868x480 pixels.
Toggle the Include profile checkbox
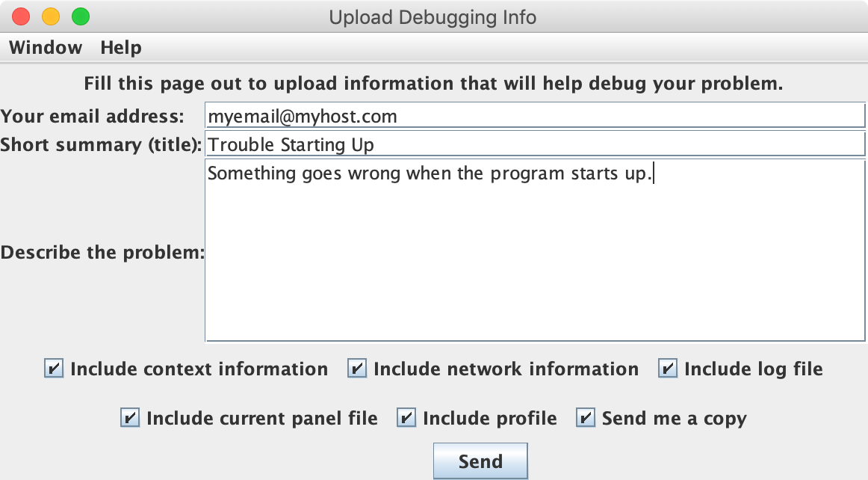[406, 418]
